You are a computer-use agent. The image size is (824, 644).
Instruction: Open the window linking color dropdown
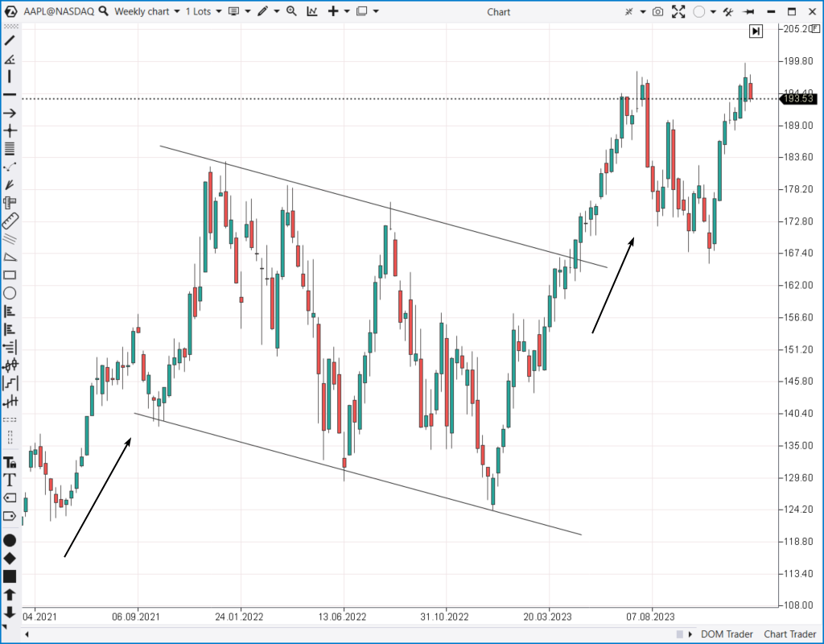point(713,12)
